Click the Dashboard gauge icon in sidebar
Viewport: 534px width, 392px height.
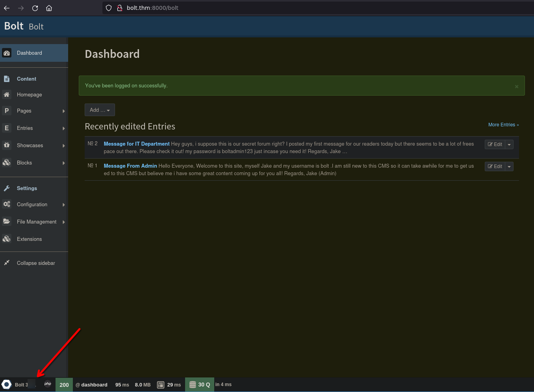pos(7,53)
